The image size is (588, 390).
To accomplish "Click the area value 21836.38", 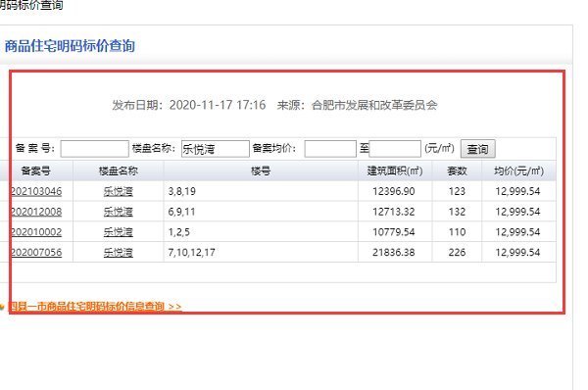I will coord(394,252).
